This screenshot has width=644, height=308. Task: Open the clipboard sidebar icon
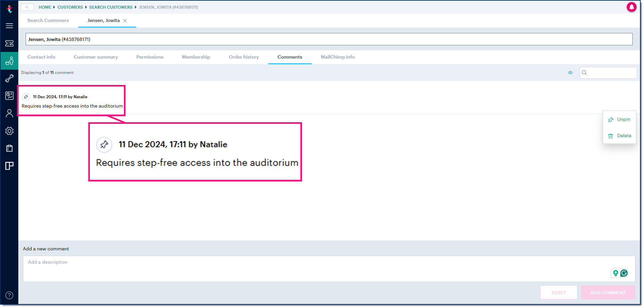click(9, 148)
